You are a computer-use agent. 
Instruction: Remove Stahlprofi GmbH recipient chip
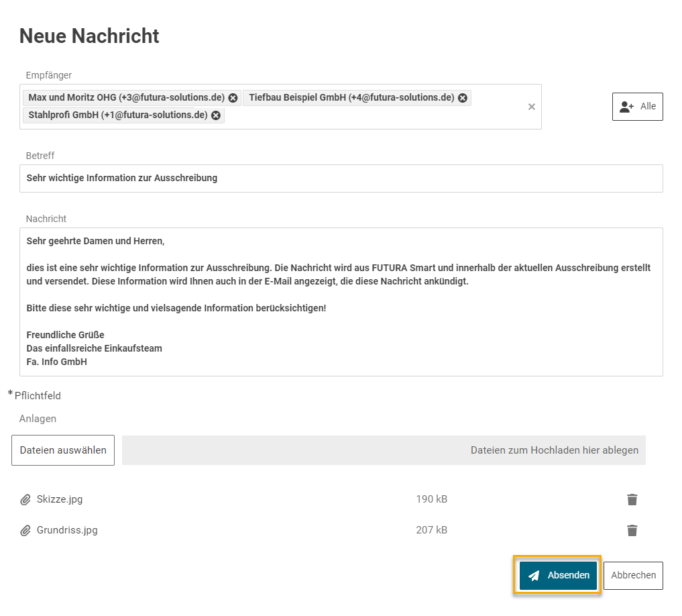pos(216,115)
